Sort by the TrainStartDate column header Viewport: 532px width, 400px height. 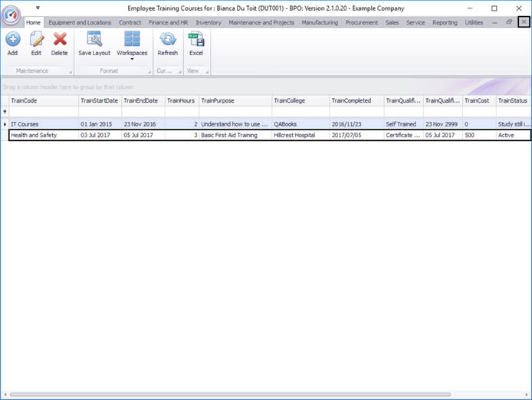[x=100, y=100]
